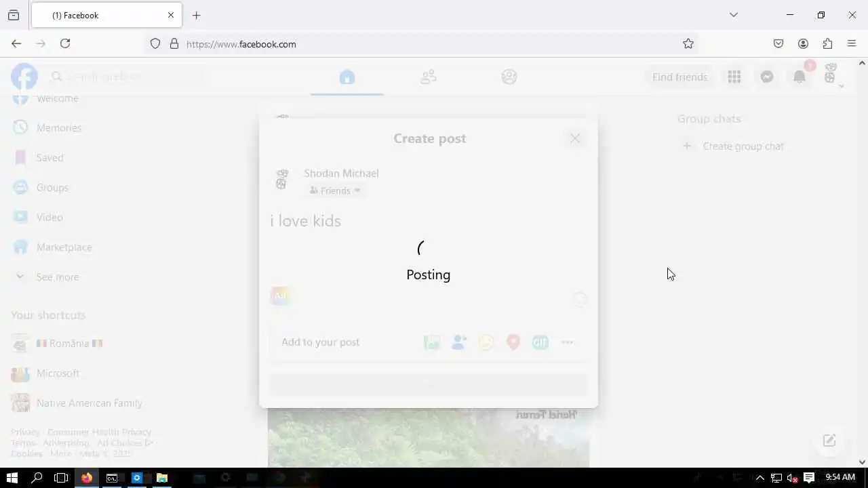Close the Facebook tab
The image size is (868, 488).
(171, 15)
